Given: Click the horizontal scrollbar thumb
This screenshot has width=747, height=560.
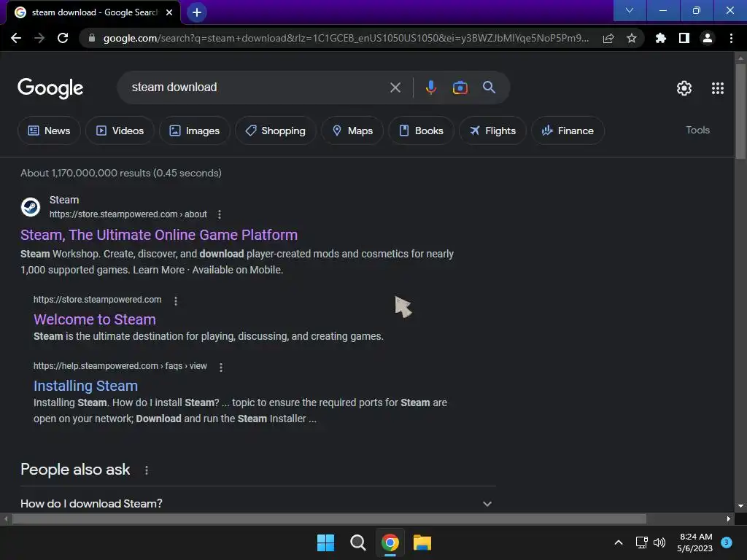Looking at the screenshot, I should (x=329, y=518).
